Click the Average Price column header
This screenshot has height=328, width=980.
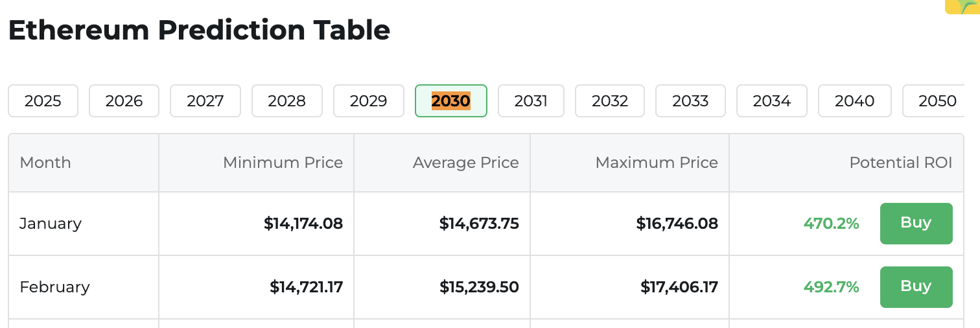(465, 163)
